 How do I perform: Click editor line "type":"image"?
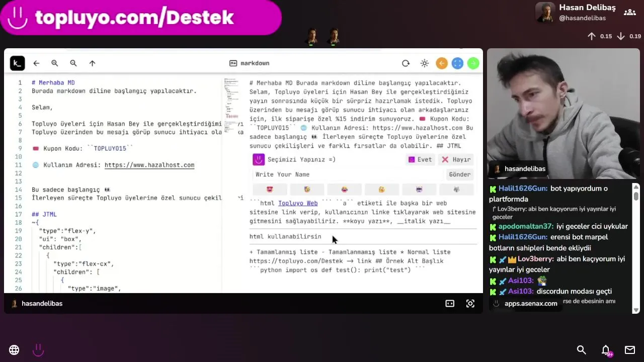pos(95,288)
